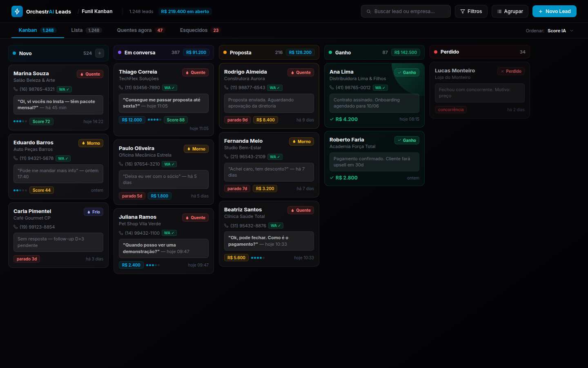The width and height of the screenshot is (588, 368).
Task: Open the Agrupar grouping menu
Action: point(510,11)
